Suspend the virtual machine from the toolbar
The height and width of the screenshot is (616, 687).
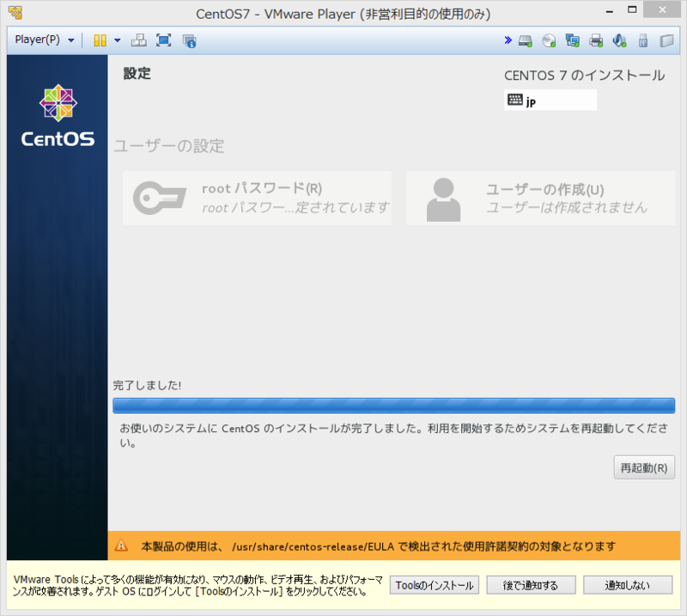pos(99,40)
